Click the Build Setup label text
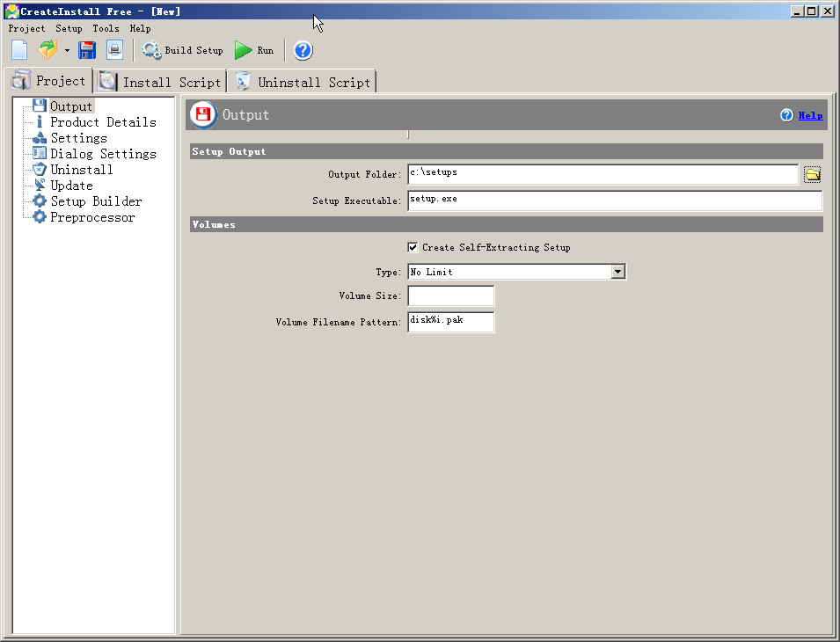 [194, 50]
